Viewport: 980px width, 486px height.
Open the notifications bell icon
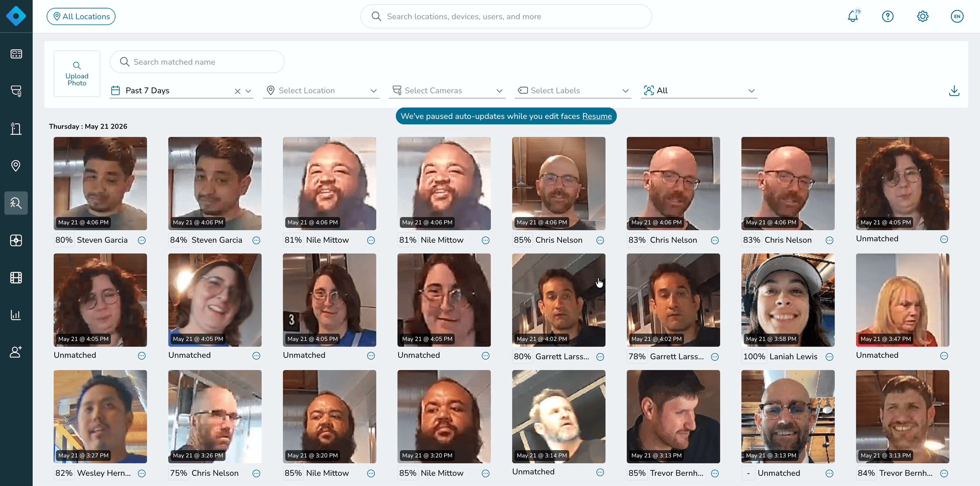pos(853,16)
